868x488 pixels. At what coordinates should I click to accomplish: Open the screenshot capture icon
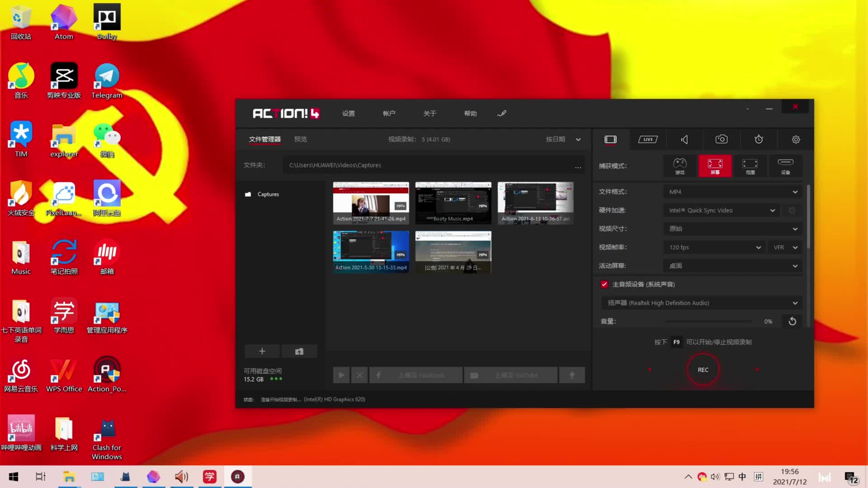[x=722, y=139]
